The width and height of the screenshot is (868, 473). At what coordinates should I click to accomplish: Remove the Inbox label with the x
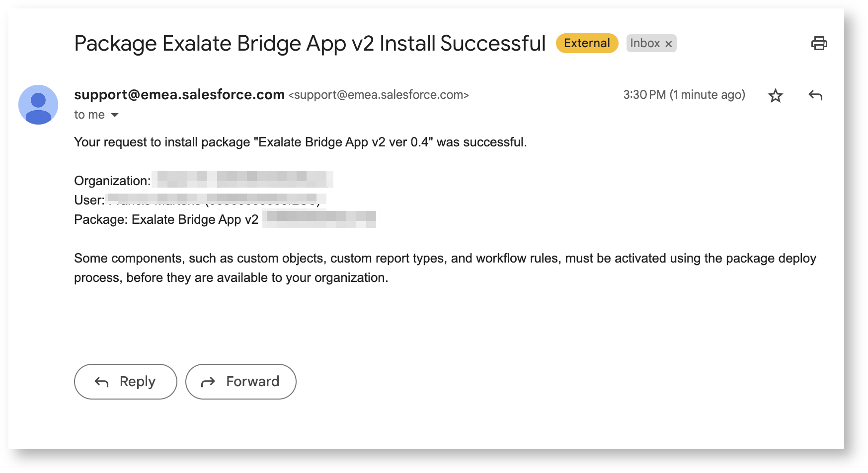point(669,44)
